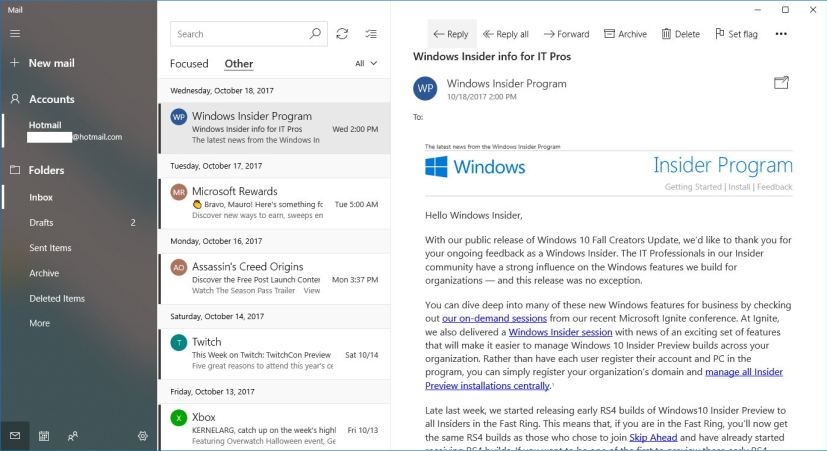
Task: Sync this view with refresh icon
Action: pyautogui.click(x=342, y=34)
